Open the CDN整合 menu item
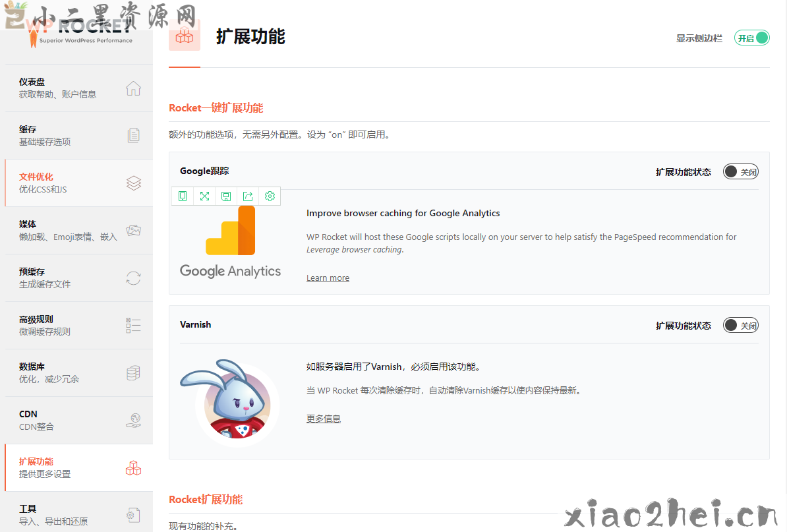787x532 pixels. 79,420
